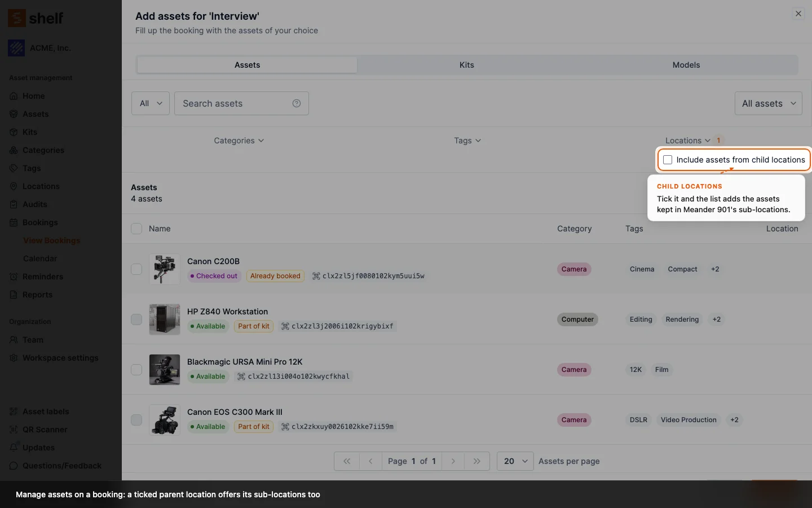Open Calendar in the sidebar
This screenshot has height=508, width=812.
coord(40,259)
